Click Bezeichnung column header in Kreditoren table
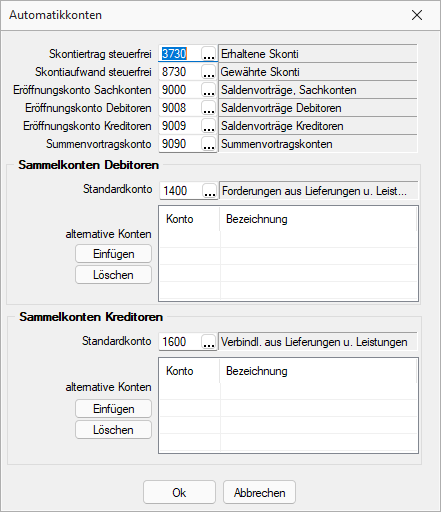The width and height of the screenshot is (441, 512). 318,371
